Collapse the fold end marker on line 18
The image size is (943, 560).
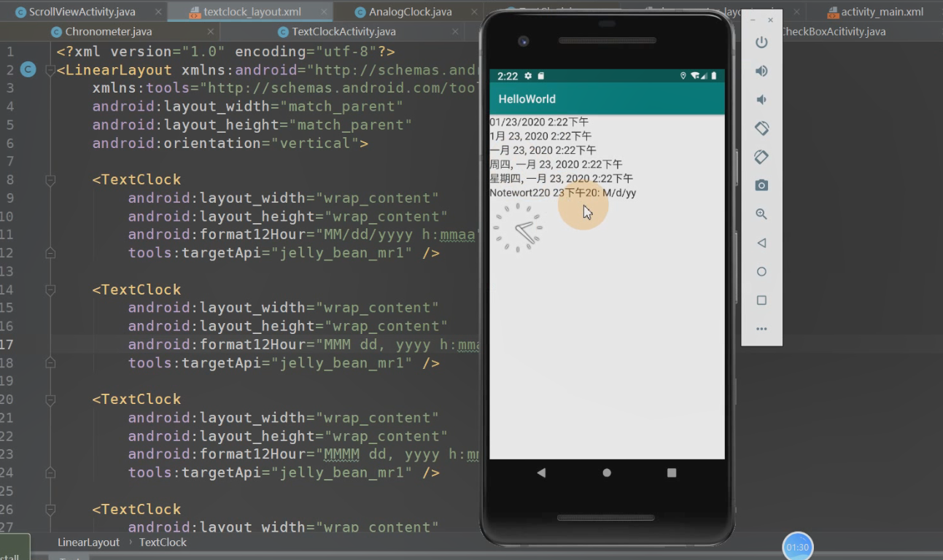50,362
